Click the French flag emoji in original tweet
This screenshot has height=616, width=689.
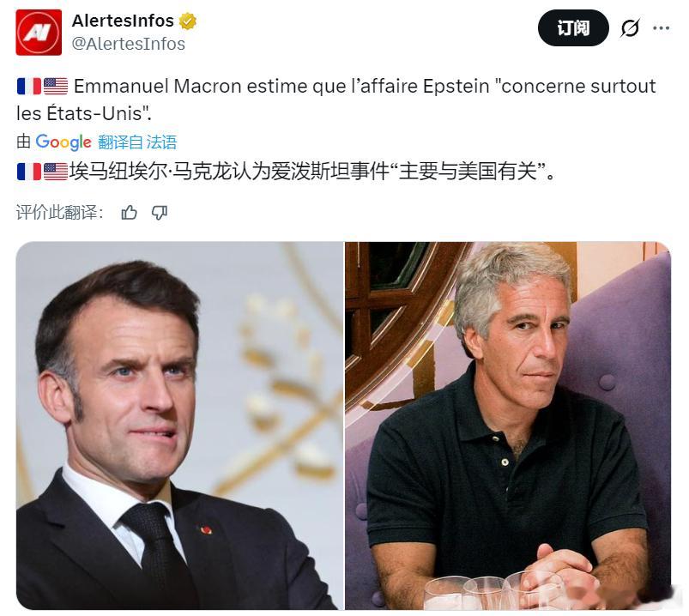click(x=29, y=86)
